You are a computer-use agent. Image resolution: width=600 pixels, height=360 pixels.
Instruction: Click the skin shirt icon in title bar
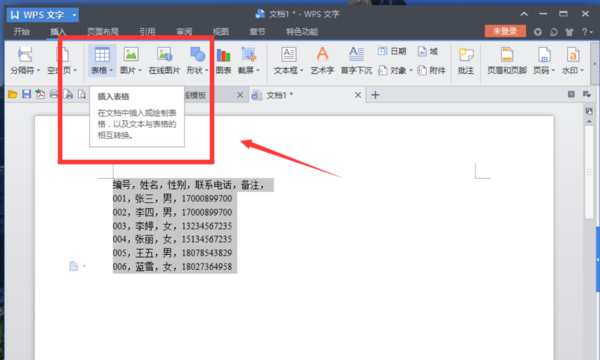pyautogui.click(x=569, y=32)
